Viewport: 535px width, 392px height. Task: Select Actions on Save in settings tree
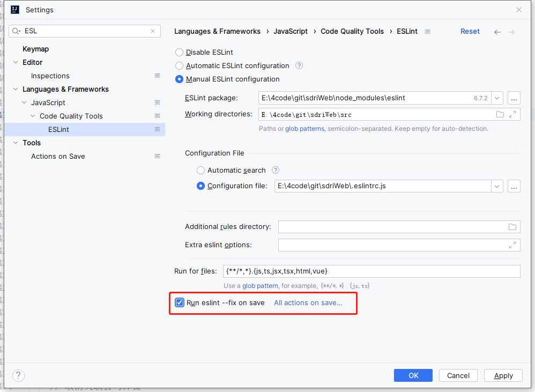[x=58, y=157]
